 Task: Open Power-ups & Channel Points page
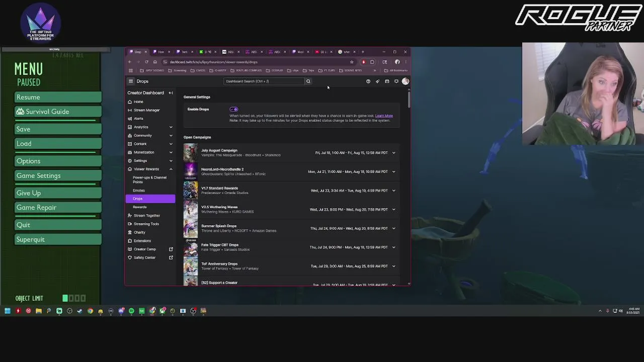tap(150, 180)
